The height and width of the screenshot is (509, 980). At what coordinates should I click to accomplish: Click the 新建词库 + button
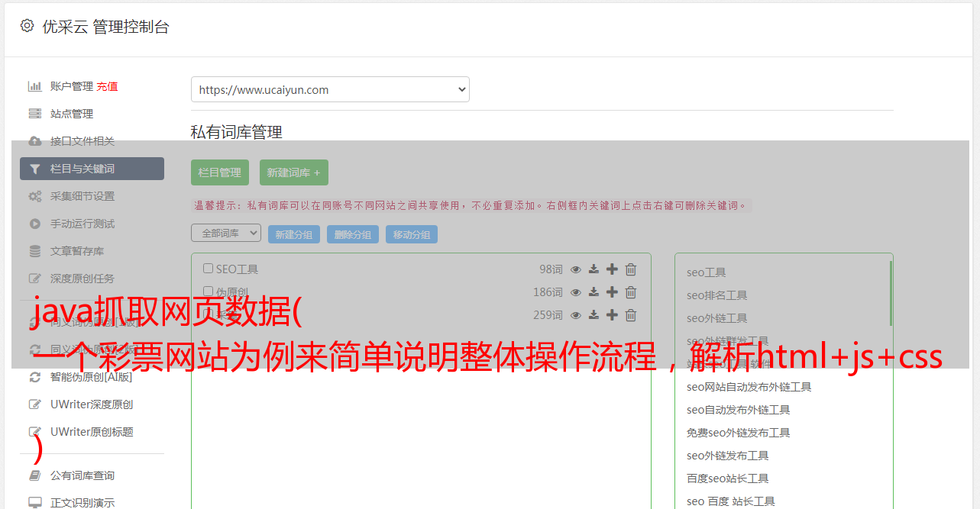[x=294, y=172]
